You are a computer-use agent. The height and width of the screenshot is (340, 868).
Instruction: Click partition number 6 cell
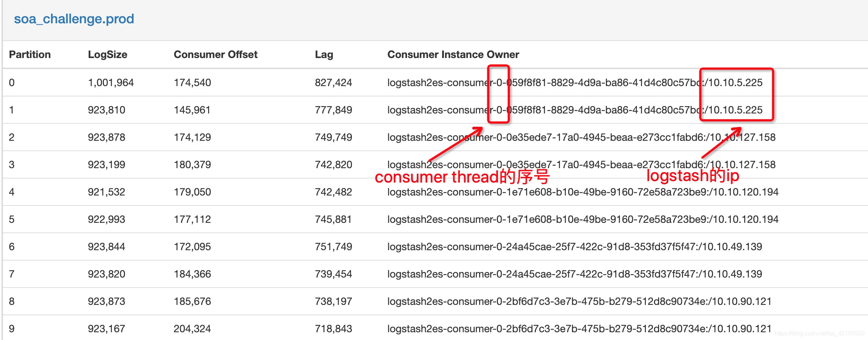12,246
